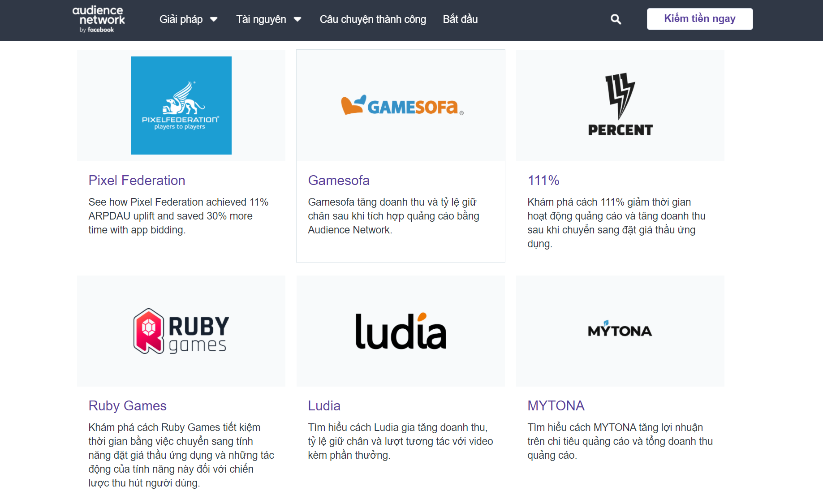Click the Tìm hiểu cách MYTONA description
The image size is (823, 504).
pyautogui.click(x=620, y=441)
